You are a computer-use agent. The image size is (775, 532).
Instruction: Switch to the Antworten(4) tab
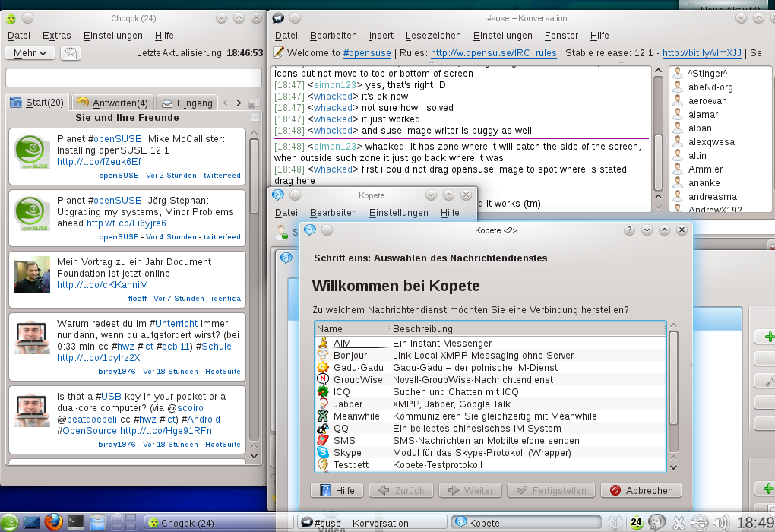click(113, 103)
